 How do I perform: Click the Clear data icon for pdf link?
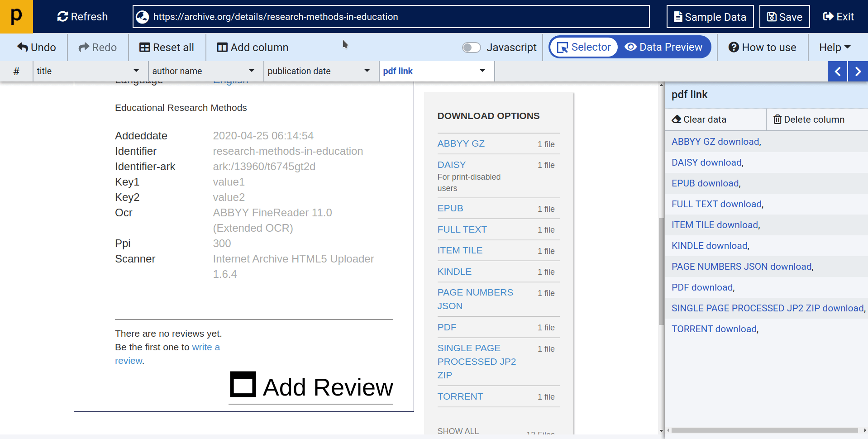pos(676,119)
